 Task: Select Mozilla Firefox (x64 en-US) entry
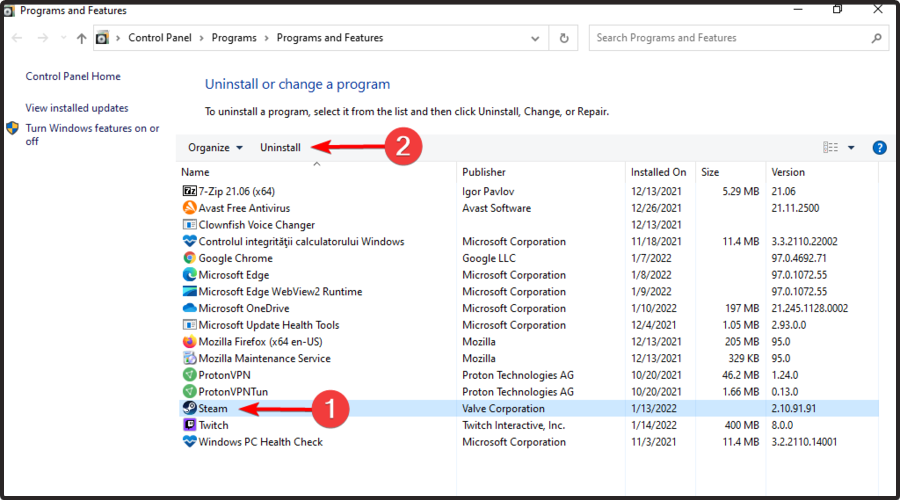pos(260,342)
